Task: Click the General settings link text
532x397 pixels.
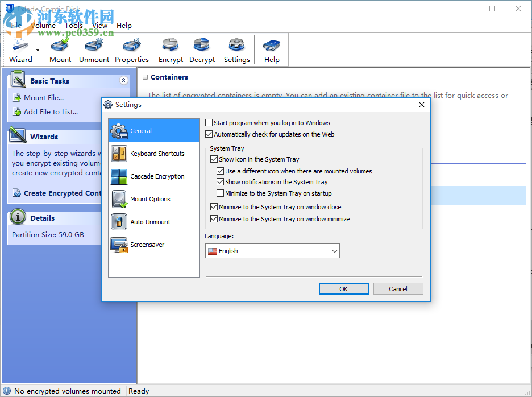Action: (x=141, y=131)
